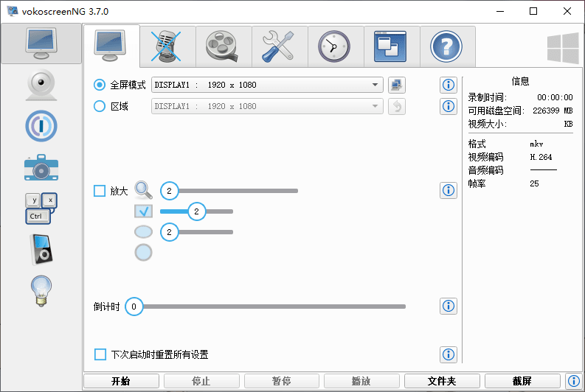
Task: Open the show keys Ctrl icon section
Action: [x=41, y=209]
